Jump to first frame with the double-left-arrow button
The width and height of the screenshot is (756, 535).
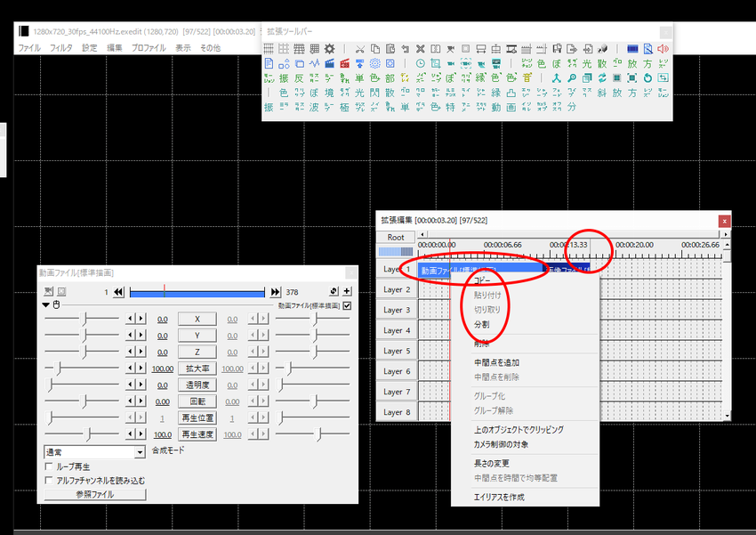118,291
